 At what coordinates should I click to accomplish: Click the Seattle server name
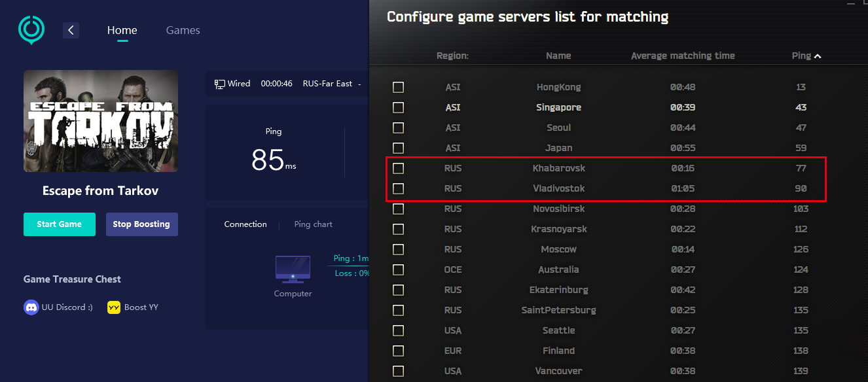tap(558, 330)
